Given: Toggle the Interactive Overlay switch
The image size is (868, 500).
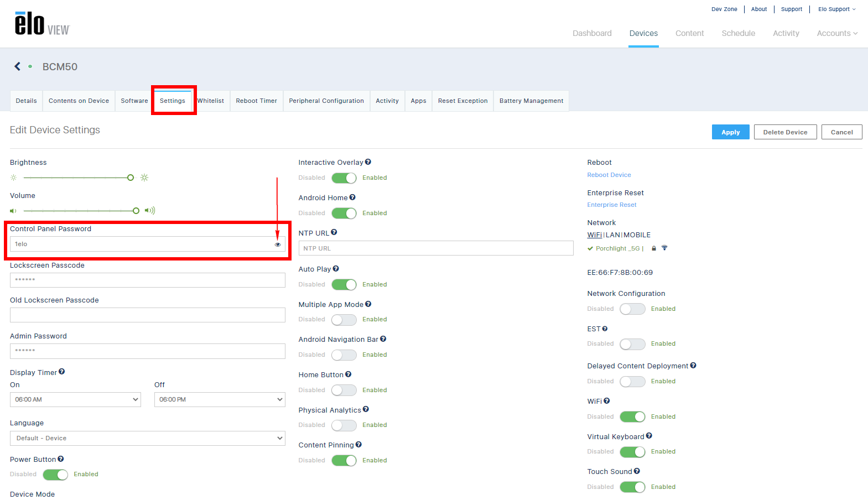Looking at the screenshot, I should coord(344,178).
